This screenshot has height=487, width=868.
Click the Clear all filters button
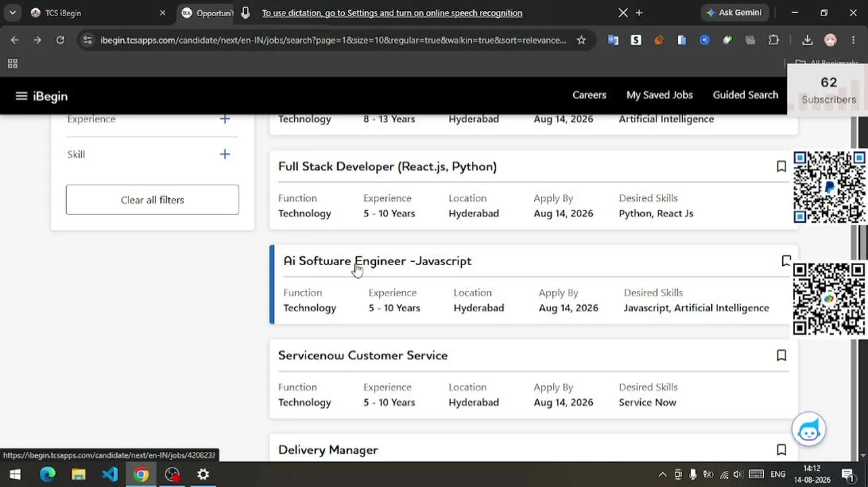(152, 200)
